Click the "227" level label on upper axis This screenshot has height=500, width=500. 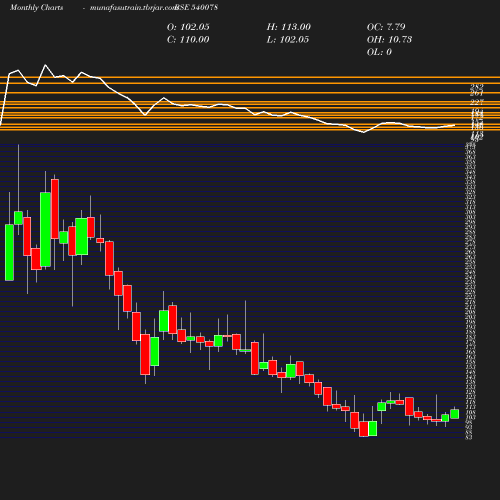pyautogui.click(x=477, y=102)
